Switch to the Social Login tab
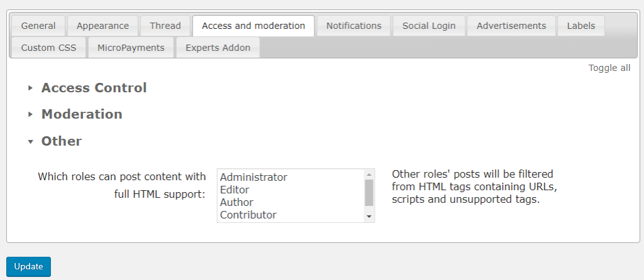Image resolution: width=644 pixels, height=280 pixels. coord(429,26)
